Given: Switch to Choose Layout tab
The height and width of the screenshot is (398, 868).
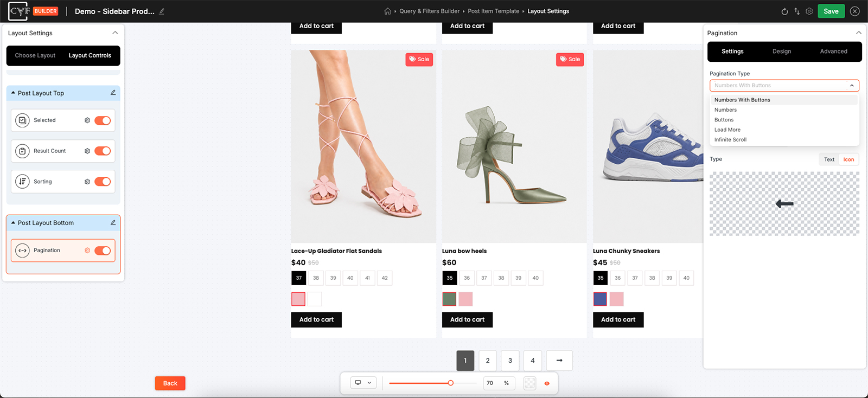Looking at the screenshot, I should 35,55.
